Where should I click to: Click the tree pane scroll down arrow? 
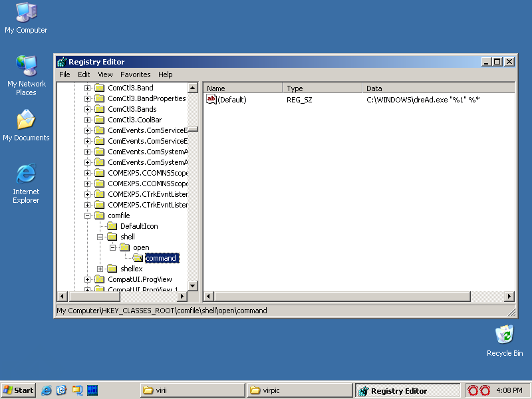pyautogui.click(x=193, y=286)
